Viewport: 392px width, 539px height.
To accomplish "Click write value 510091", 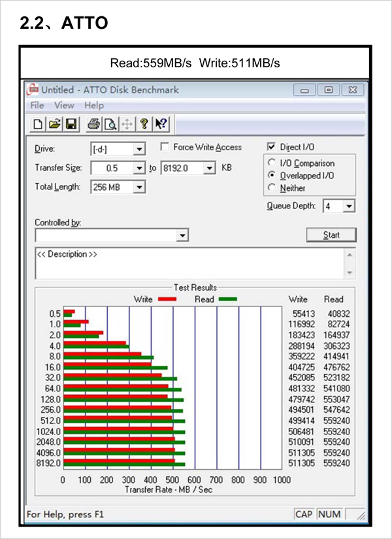I will (x=301, y=442).
